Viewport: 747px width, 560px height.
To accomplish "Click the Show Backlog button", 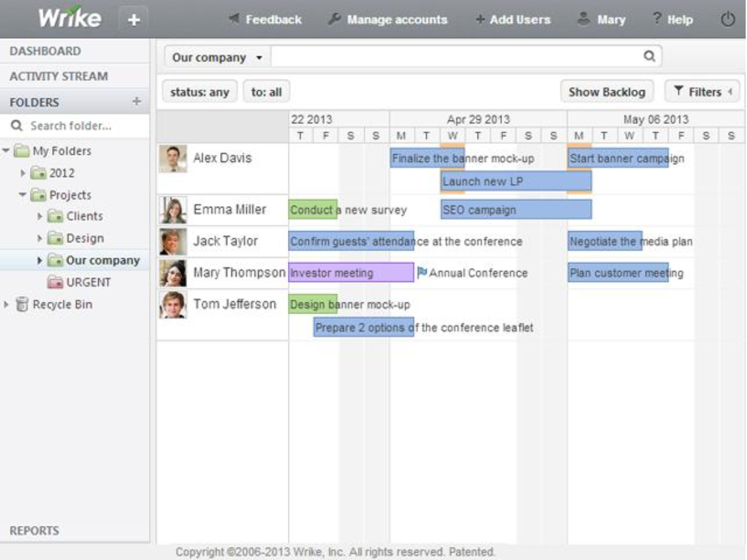I will [607, 92].
